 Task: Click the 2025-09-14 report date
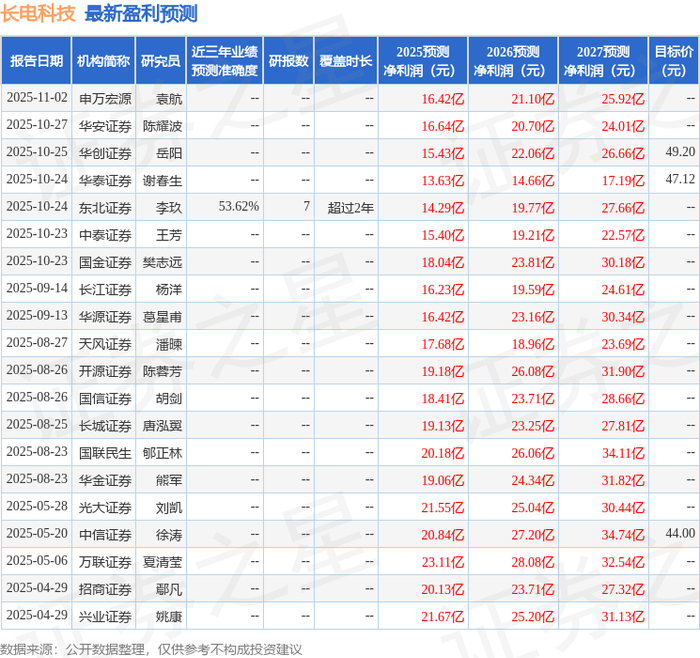[x=37, y=288]
